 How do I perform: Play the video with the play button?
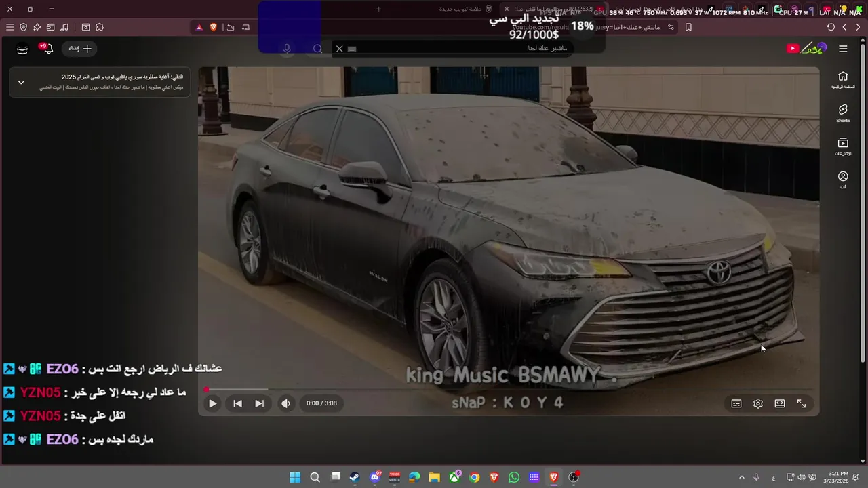[x=212, y=403]
